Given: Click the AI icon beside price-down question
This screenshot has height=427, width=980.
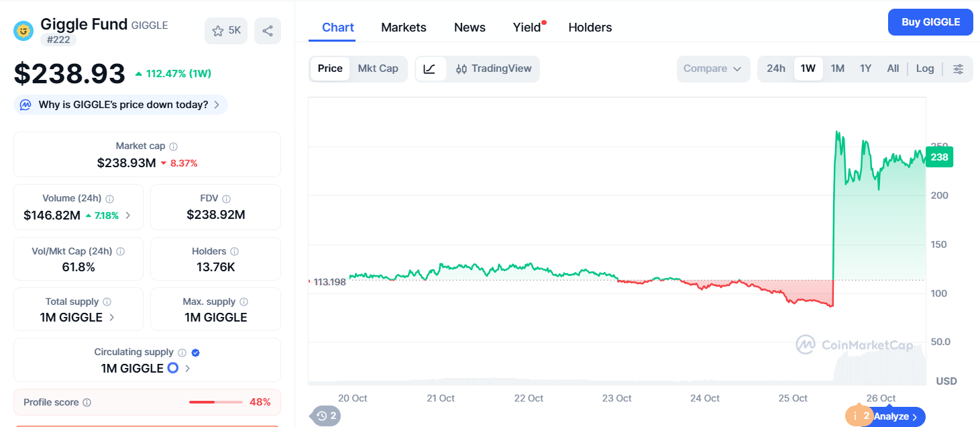Looking at the screenshot, I should pos(25,105).
